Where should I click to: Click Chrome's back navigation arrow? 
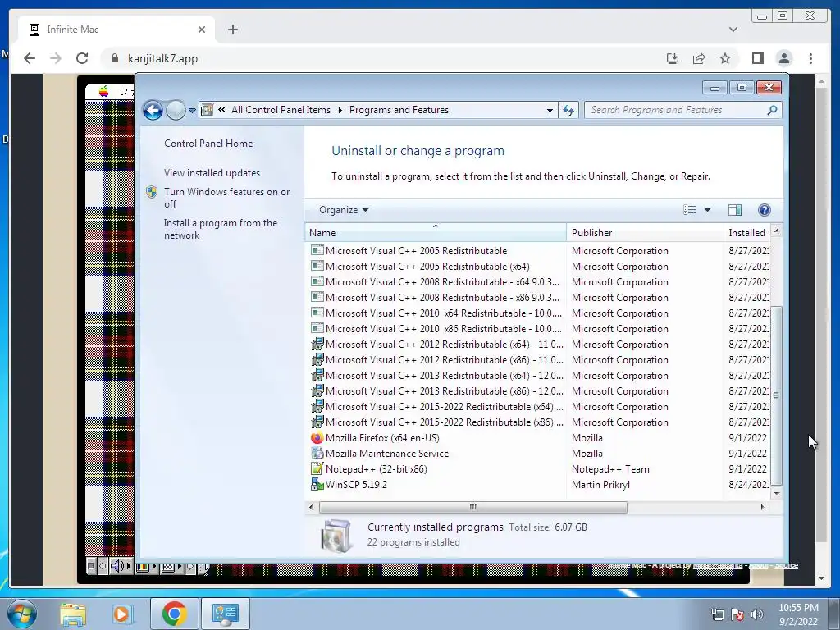(x=30, y=58)
